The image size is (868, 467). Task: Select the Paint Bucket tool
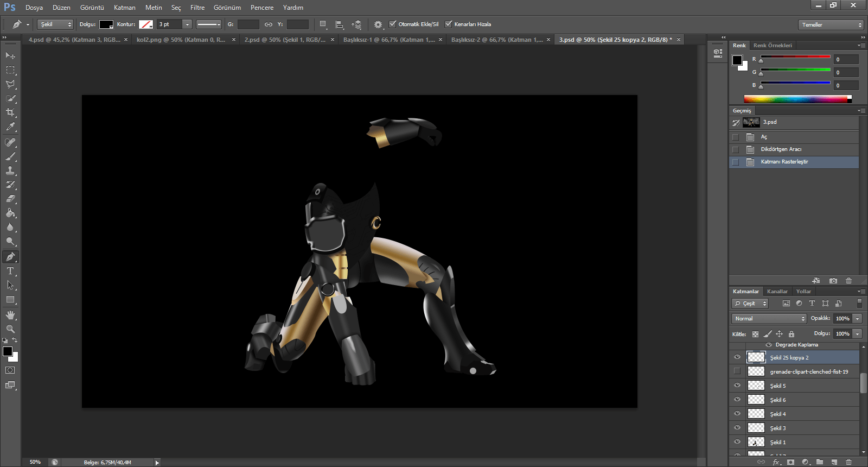(10, 213)
